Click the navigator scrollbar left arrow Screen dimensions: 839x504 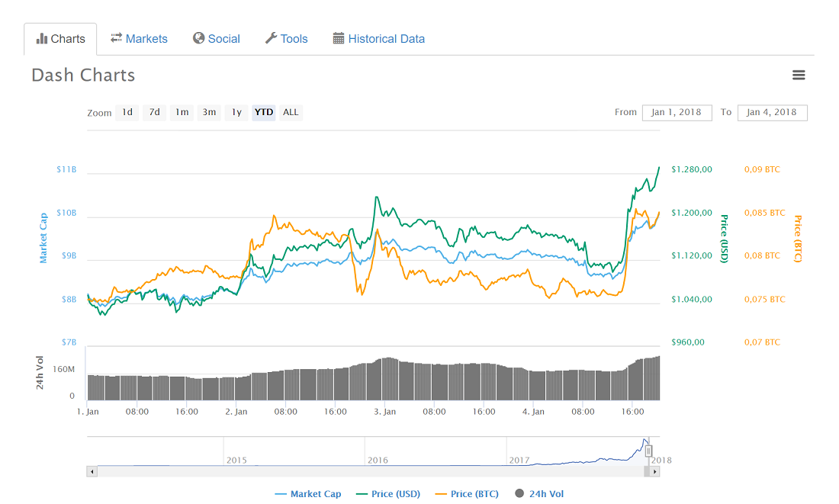92,471
